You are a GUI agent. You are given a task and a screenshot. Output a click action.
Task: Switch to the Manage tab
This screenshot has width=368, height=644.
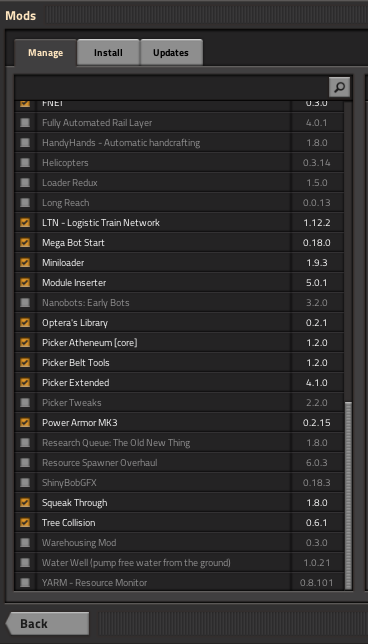pyautogui.click(x=46, y=53)
